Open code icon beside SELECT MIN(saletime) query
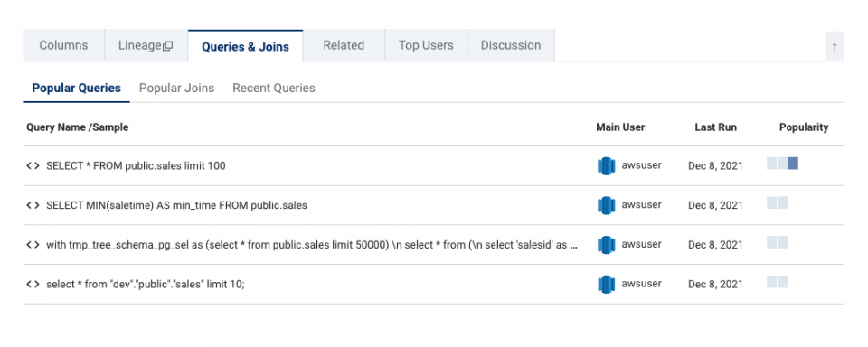The height and width of the screenshot is (347, 868). click(x=33, y=205)
